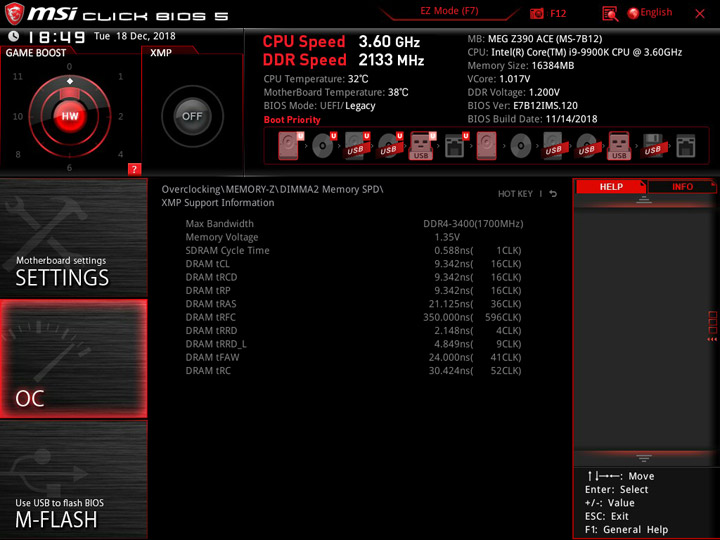Select the Max Bandwidth row
The height and width of the screenshot is (540, 720).
(x=354, y=224)
